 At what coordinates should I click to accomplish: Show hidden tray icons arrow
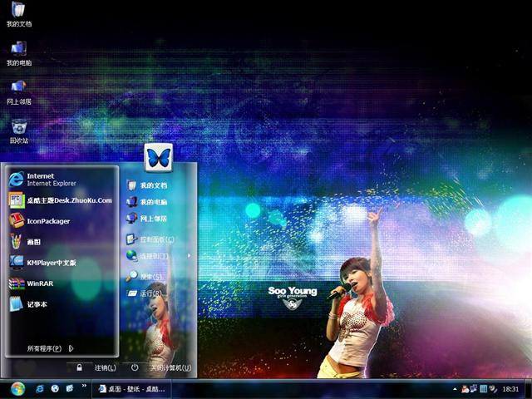tap(455, 389)
